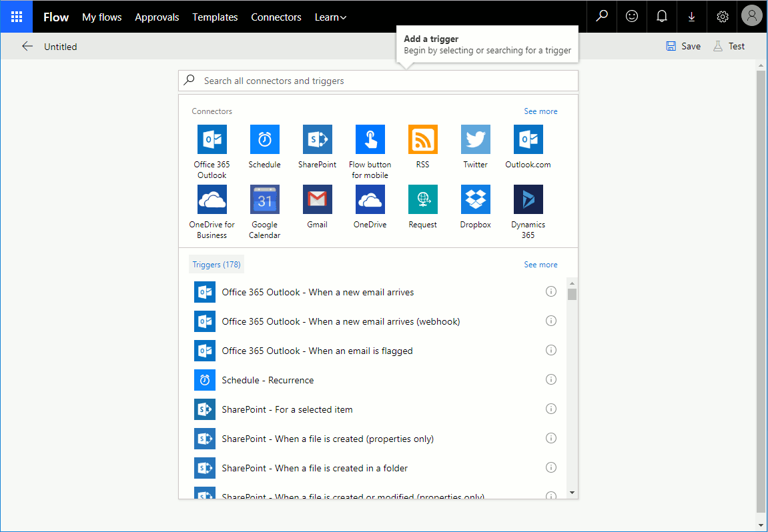The height and width of the screenshot is (532, 768).
Task: Choose the Schedule connector icon
Action: pyautogui.click(x=264, y=139)
